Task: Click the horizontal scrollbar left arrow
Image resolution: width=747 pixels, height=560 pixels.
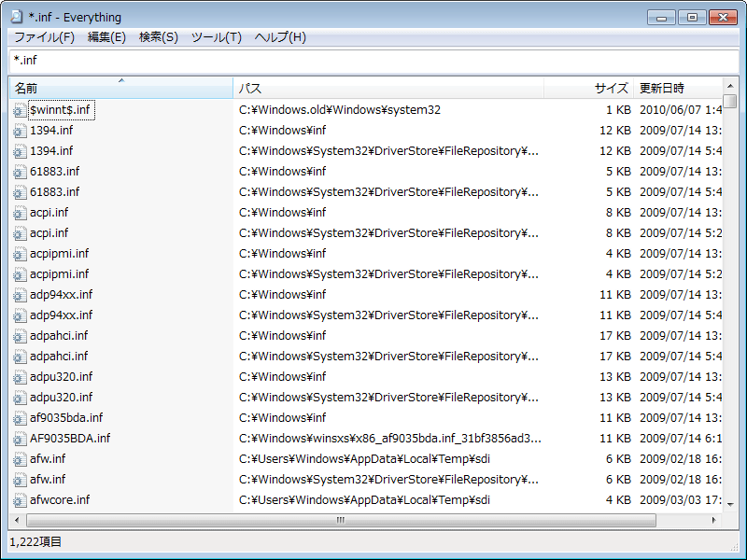Action: pos(17,520)
